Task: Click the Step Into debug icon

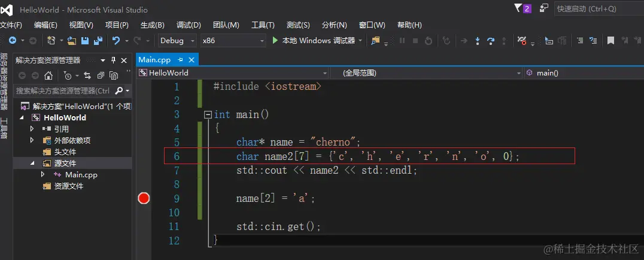Action: tap(477, 41)
